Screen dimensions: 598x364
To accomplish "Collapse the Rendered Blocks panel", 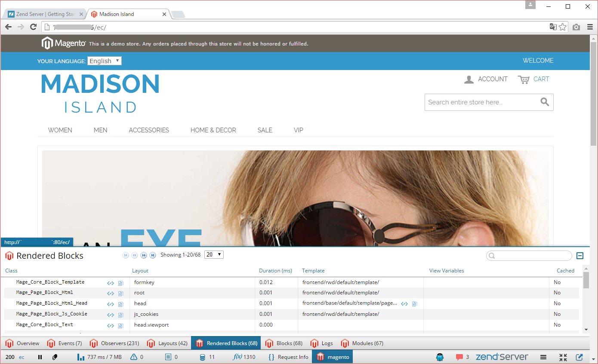I will 580,256.
